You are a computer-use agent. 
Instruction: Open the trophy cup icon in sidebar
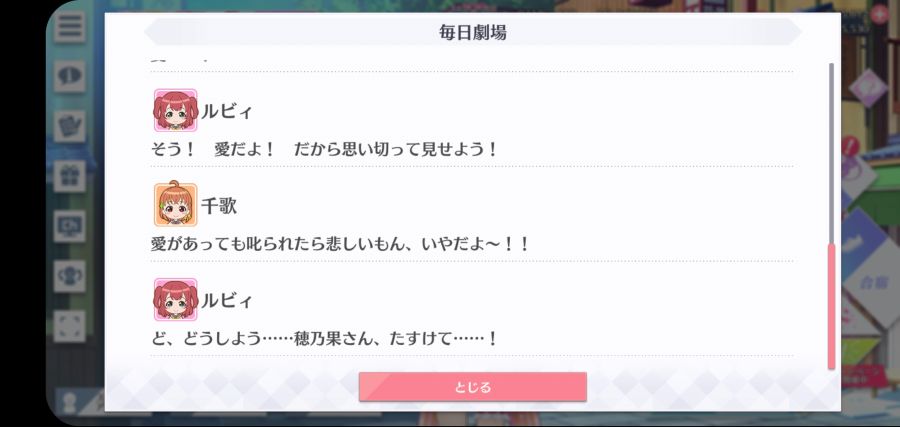tap(69, 276)
